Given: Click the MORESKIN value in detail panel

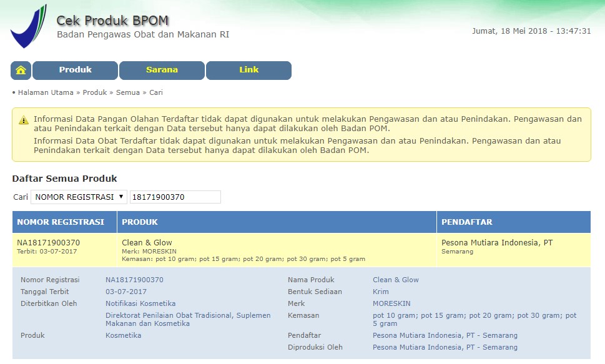Looking at the screenshot, I should tap(391, 304).
